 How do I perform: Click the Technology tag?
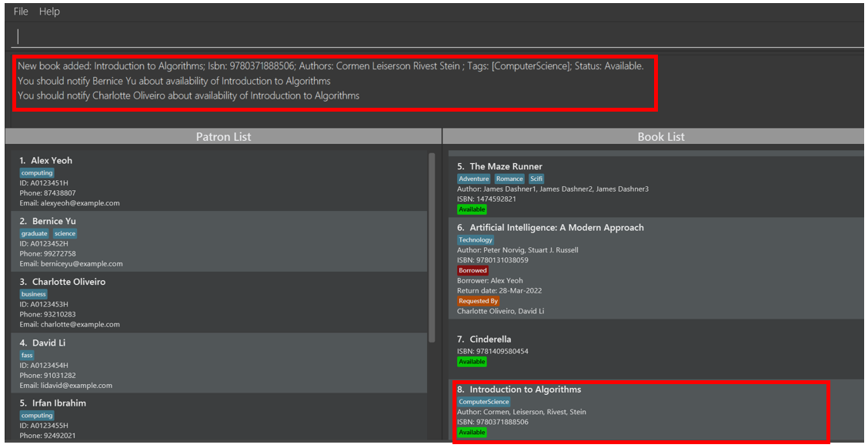pyautogui.click(x=475, y=240)
